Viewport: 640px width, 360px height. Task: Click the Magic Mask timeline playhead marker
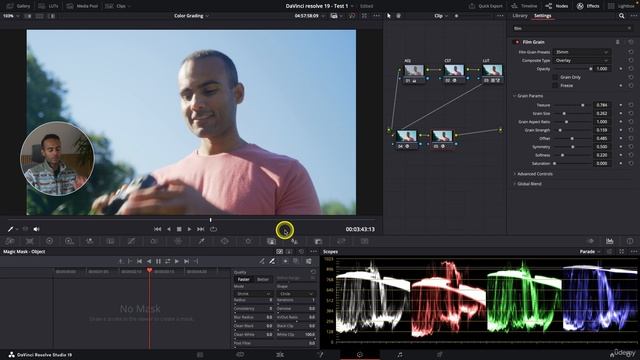click(x=149, y=270)
